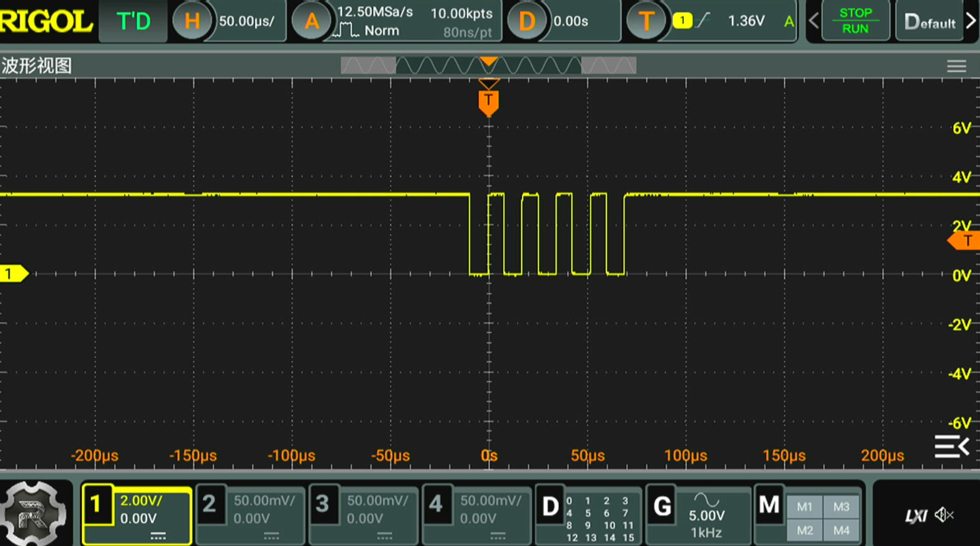Open digital channels D button
The image size is (980, 546).
[x=550, y=506]
